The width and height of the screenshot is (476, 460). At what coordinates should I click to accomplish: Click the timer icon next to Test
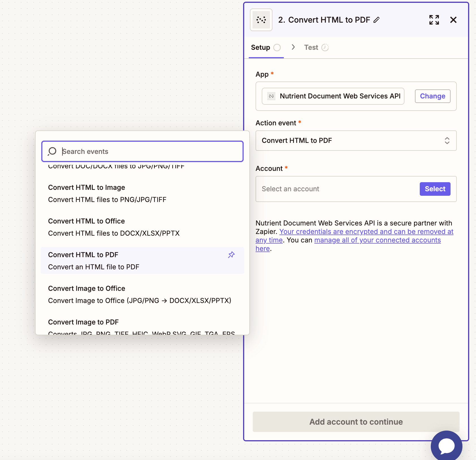(325, 47)
